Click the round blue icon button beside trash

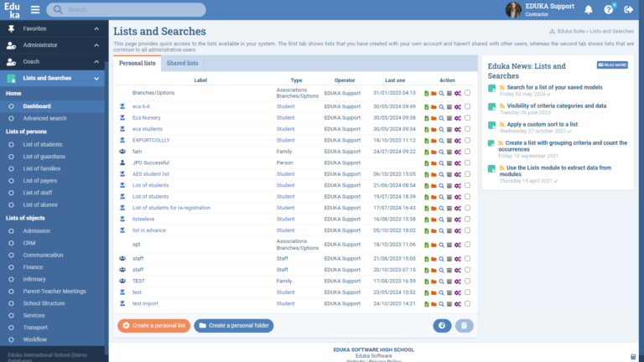442,325
